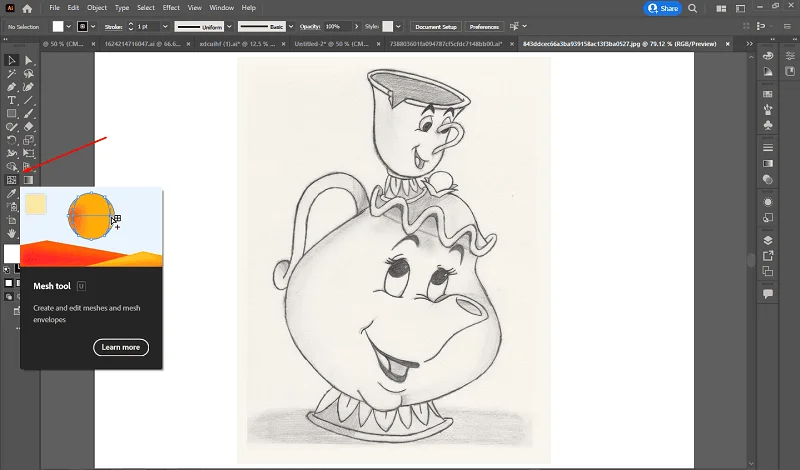The height and width of the screenshot is (470, 800).
Task: Activate the Hand tool
Action: [11, 233]
